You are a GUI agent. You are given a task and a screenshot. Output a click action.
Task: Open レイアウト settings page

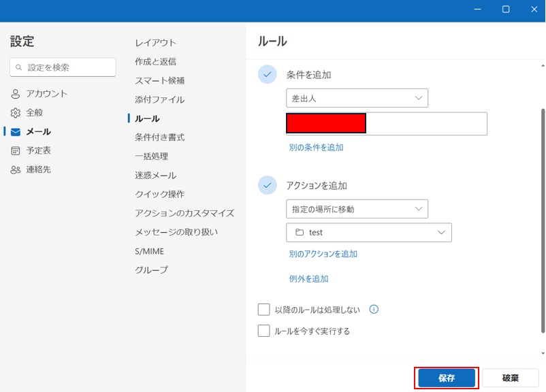[x=156, y=43]
